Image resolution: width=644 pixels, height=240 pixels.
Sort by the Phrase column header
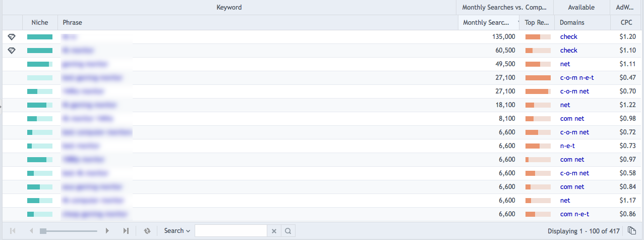click(x=73, y=23)
